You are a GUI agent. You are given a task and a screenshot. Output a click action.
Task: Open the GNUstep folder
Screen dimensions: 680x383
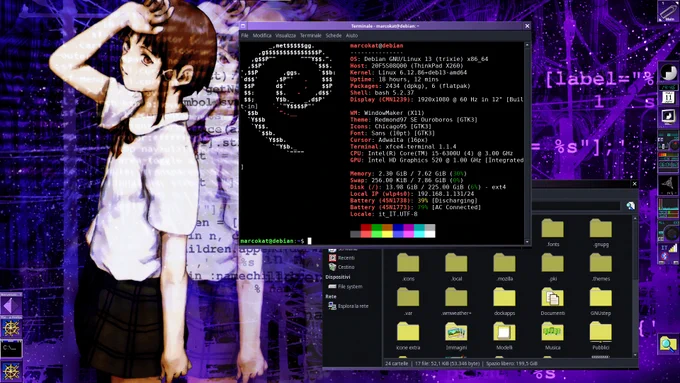pos(601,301)
